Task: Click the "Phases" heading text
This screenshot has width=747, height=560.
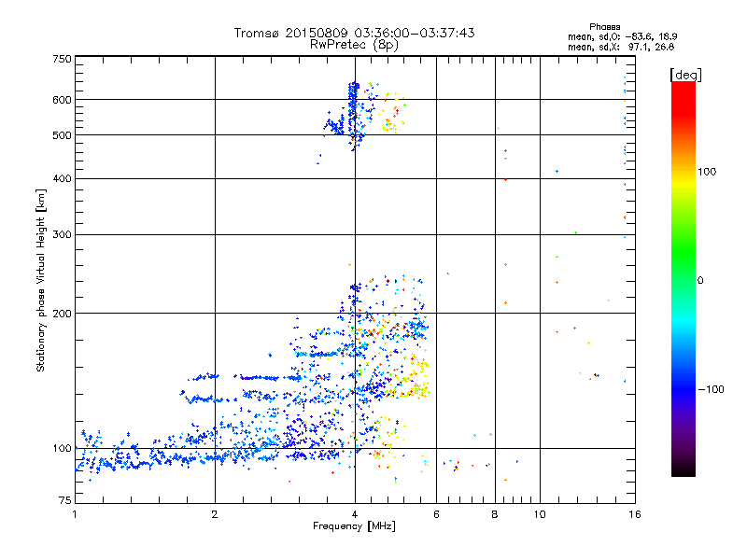Action: (x=604, y=27)
